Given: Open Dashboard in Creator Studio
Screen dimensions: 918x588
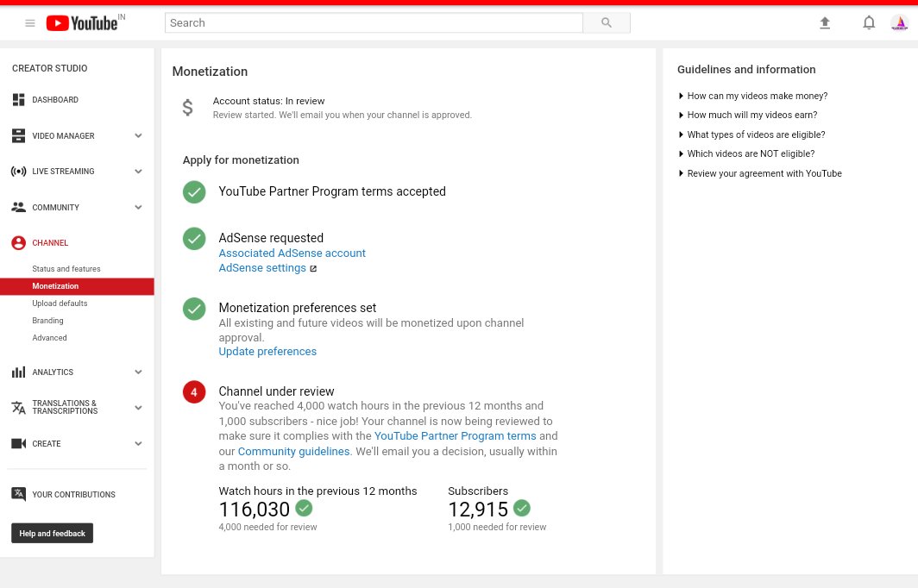Looking at the screenshot, I should 55,100.
